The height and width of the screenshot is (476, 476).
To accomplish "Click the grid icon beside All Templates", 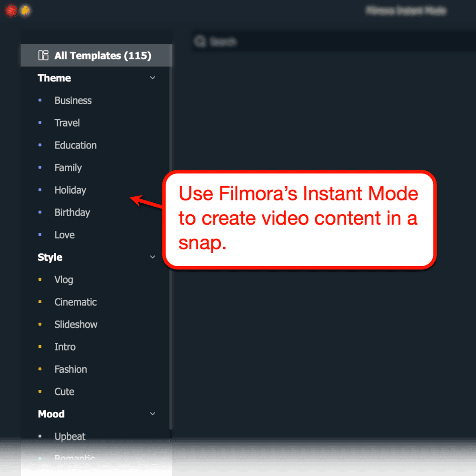I will tap(43, 55).
